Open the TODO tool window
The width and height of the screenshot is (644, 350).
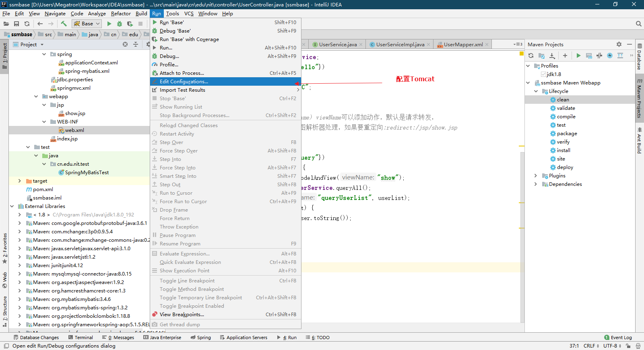point(318,338)
